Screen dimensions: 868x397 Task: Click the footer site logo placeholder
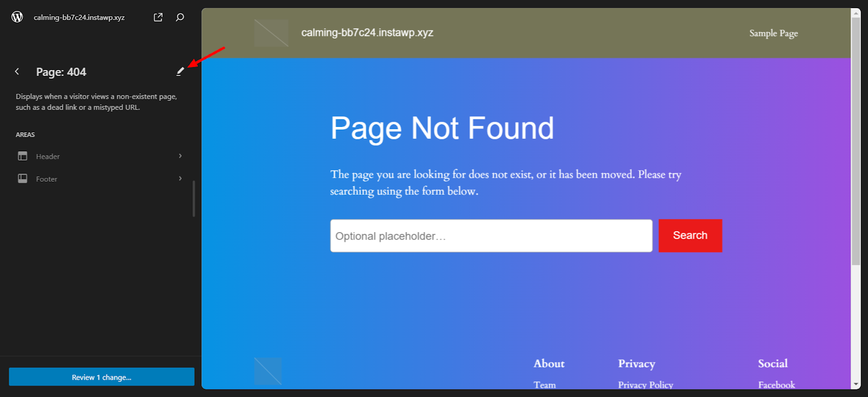tap(268, 372)
